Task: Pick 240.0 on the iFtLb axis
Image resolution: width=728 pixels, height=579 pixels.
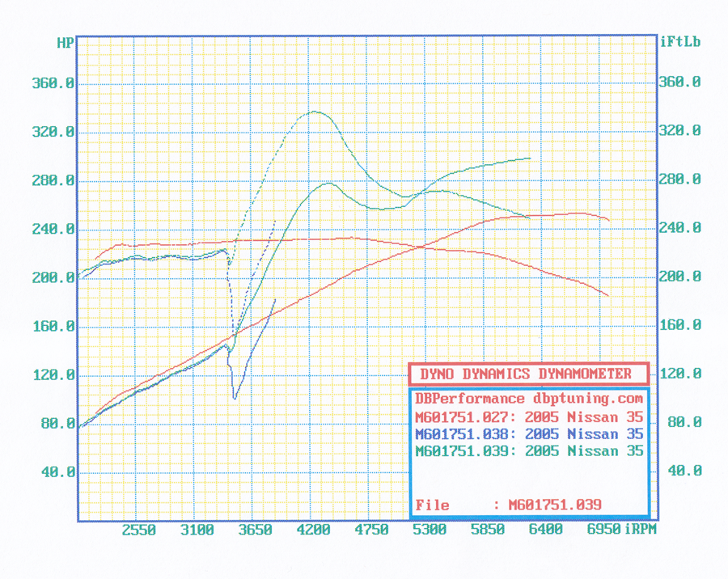Action: (x=680, y=227)
